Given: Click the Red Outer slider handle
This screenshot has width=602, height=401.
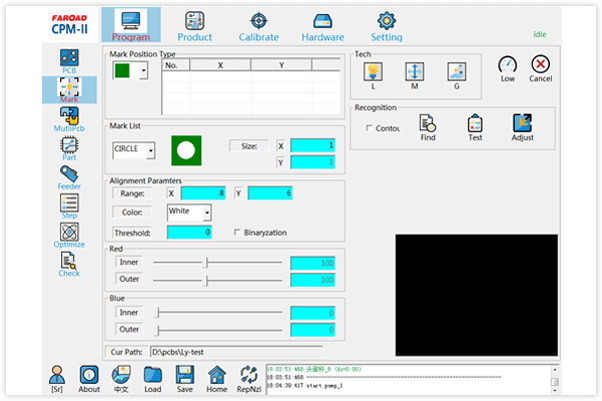Looking at the screenshot, I should point(207,280).
